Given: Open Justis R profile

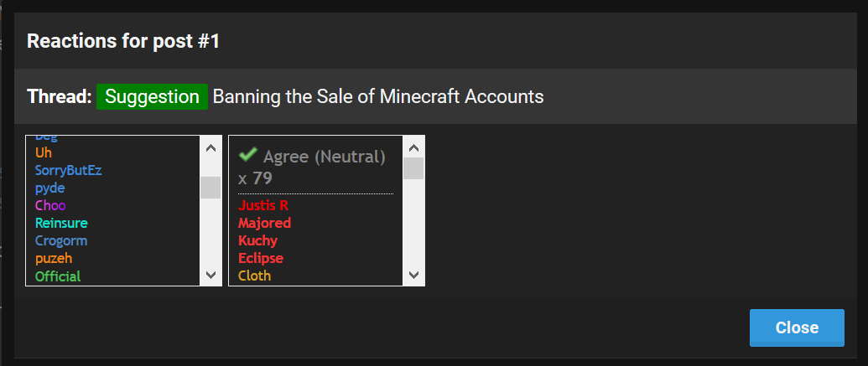Looking at the screenshot, I should point(263,205).
